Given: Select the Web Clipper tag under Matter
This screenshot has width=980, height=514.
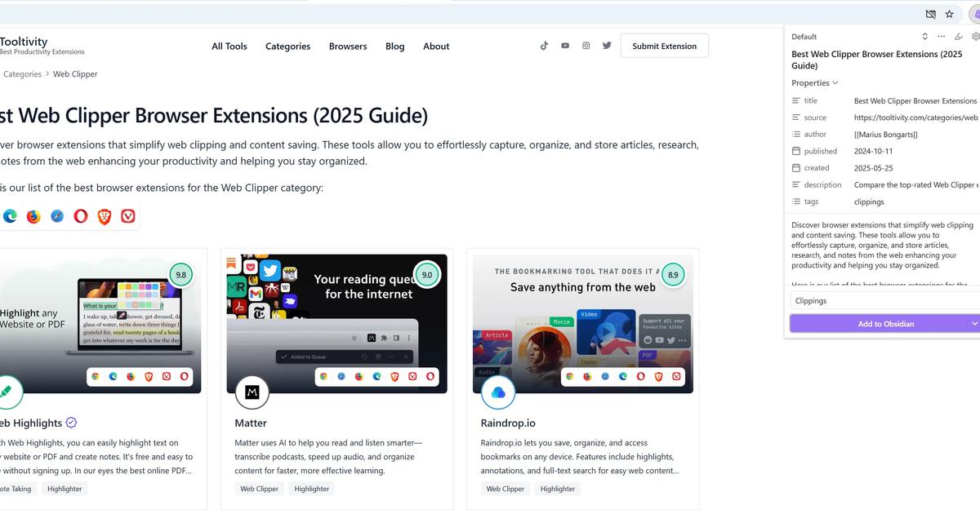Looking at the screenshot, I should (x=259, y=489).
